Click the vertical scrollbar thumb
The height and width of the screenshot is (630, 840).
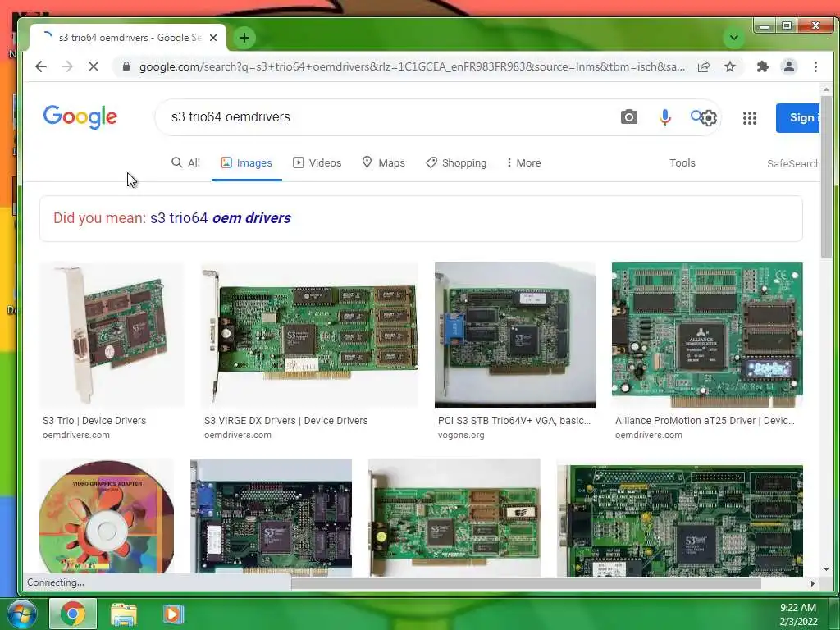825,177
